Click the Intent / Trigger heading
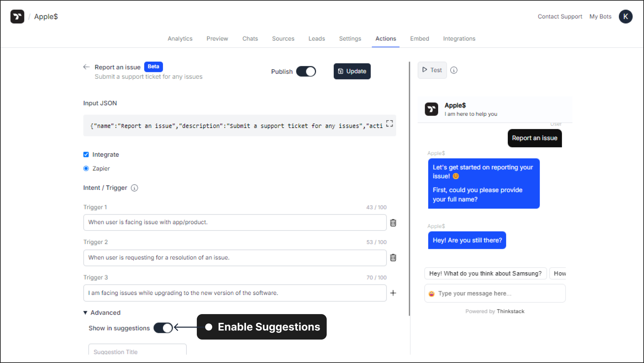This screenshot has height=363, width=644. [x=105, y=188]
